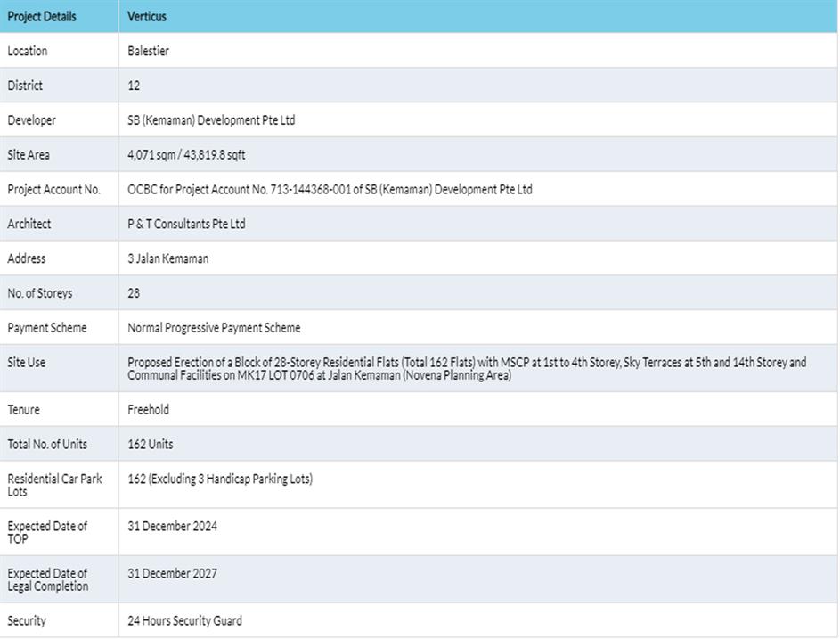
Task: Click the Project Details header cell
Action: pyautogui.click(x=42, y=16)
